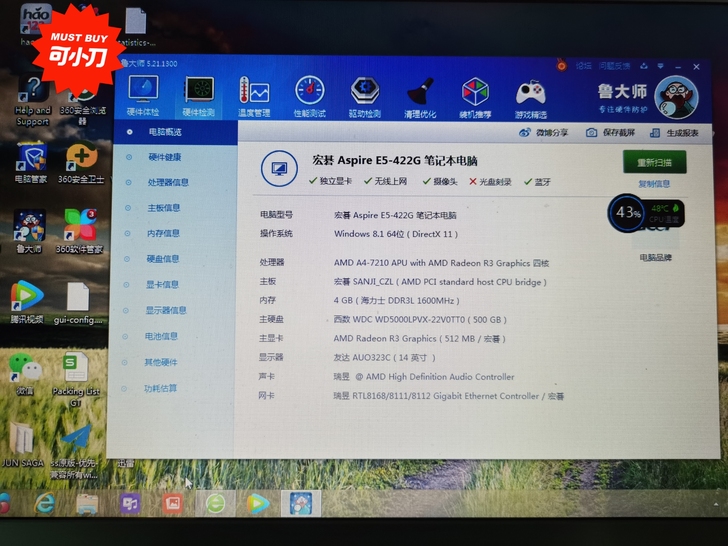Click 论坛 forum link in title bar
Viewport: 728px width, 546px height.
583,66
